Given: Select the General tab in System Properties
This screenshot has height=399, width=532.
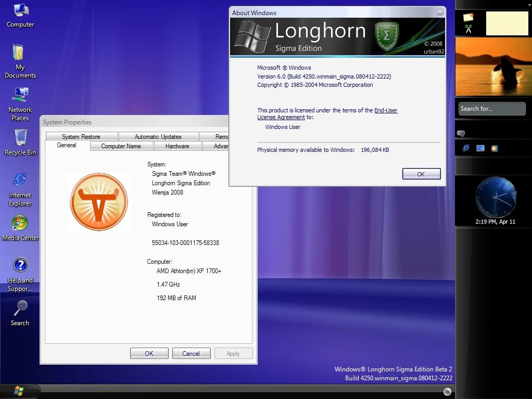Looking at the screenshot, I should click(x=67, y=146).
